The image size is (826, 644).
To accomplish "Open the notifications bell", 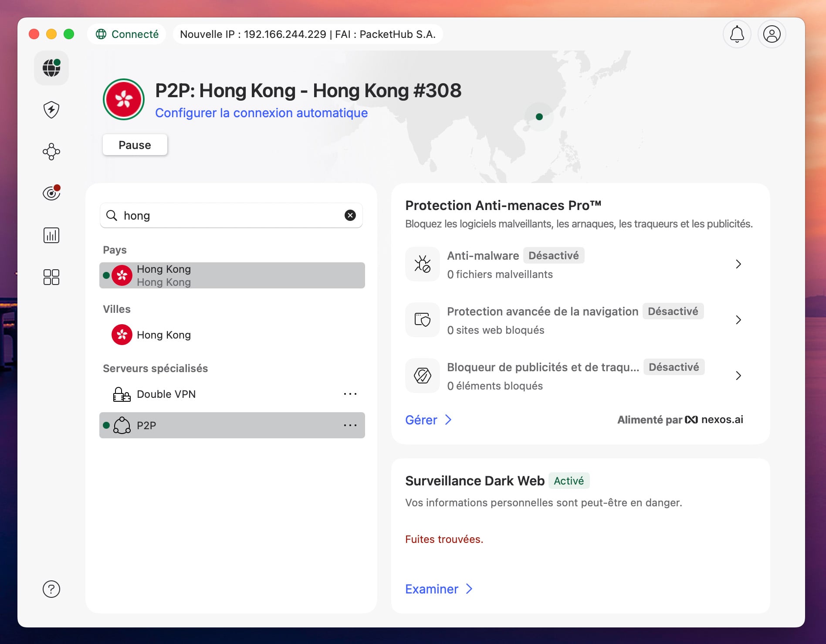I will (x=737, y=34).
